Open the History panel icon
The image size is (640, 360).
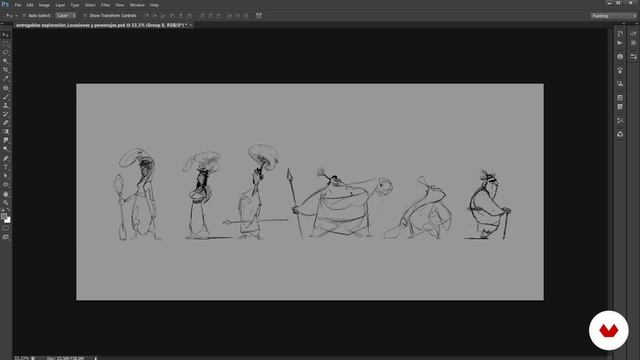(620, 33)
